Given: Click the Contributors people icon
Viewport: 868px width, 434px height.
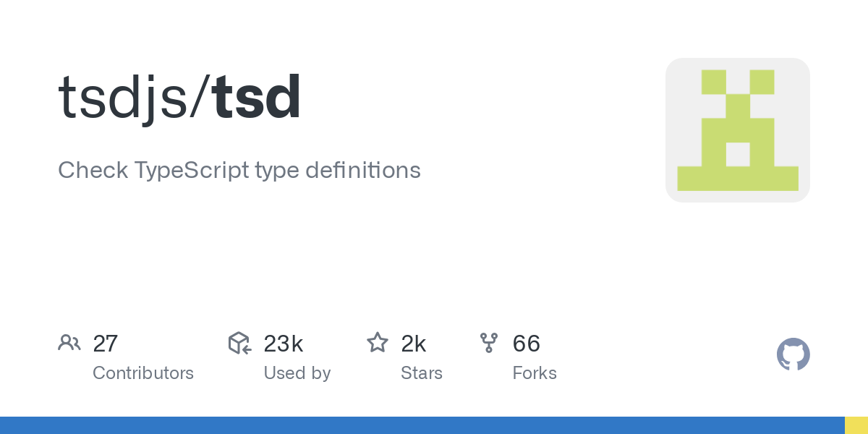Looking at the screenshot, I should (x=69, y=343).
